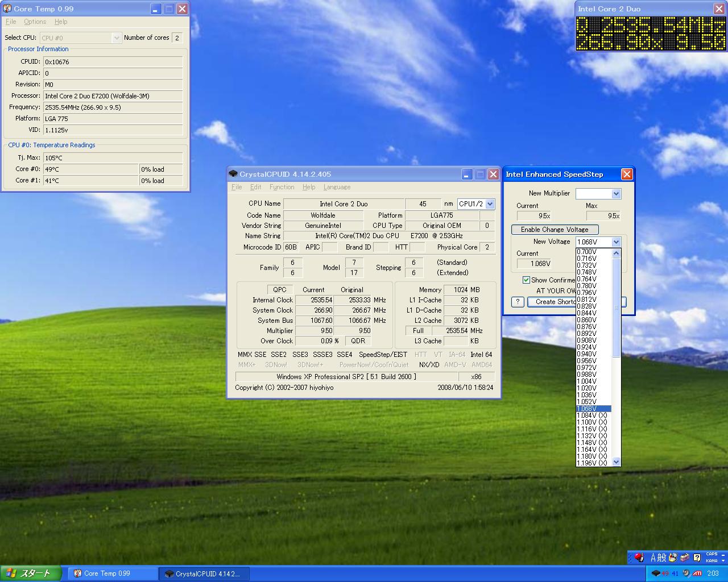
Task: Click the taskbar clock showing 2:03
Action: tap(713, 573)
